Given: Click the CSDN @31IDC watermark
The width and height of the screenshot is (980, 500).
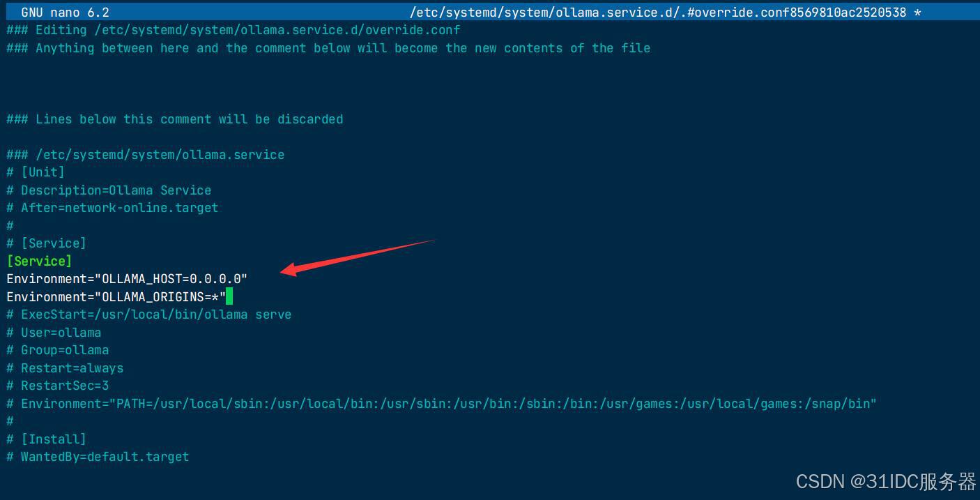Looking at the screenshot, I should [x=886, y=481].
